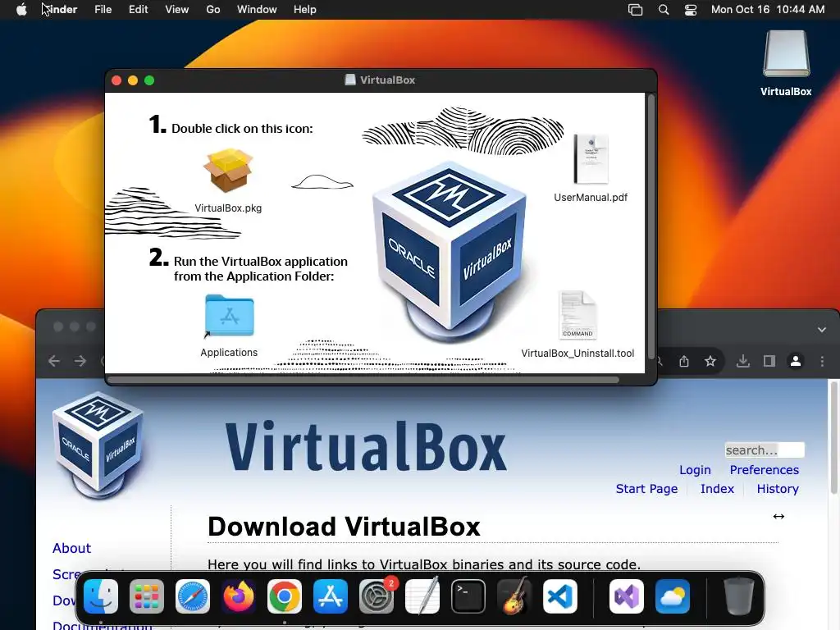This screenshot has width=840, height=630.
Task: Open the File menu
Action: tap(103, 10)
